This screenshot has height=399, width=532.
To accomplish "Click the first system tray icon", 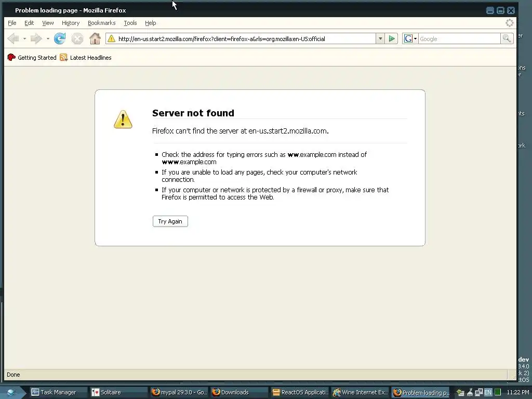I will click(460, 392).
